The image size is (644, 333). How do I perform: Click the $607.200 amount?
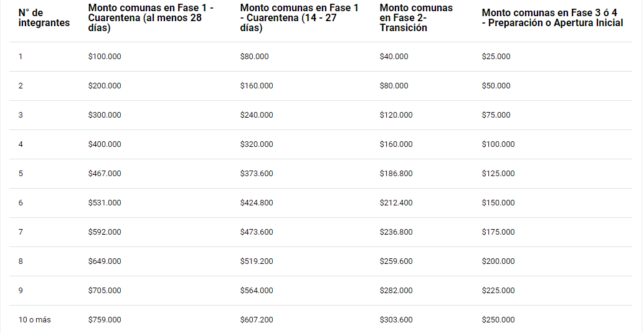coord(257,320)
